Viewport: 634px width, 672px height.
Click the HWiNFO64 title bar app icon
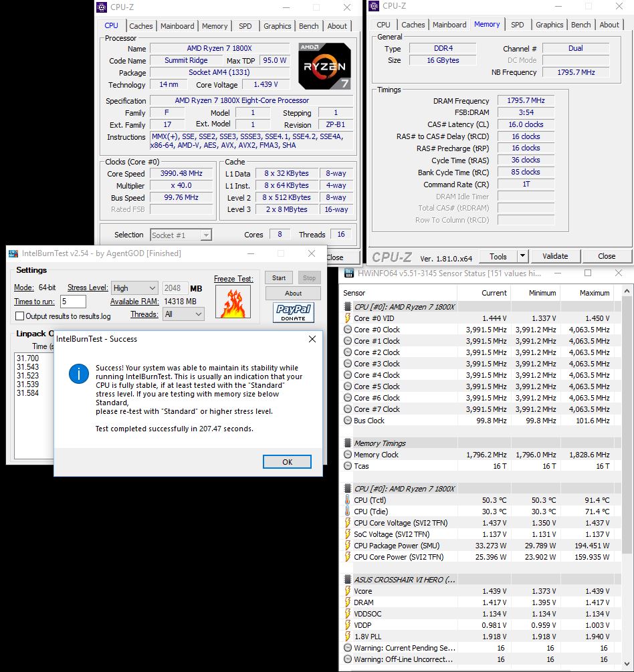tap(349, 273)
